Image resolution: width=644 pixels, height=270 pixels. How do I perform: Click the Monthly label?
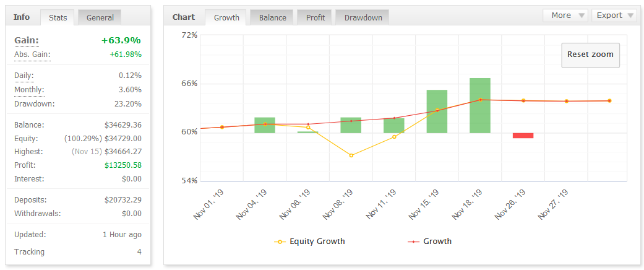[29, 90]
